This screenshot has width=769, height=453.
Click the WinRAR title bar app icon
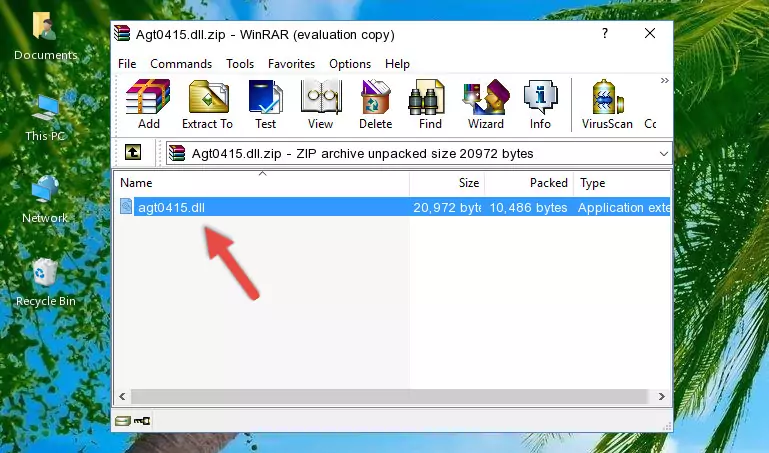tap(122, 33)
